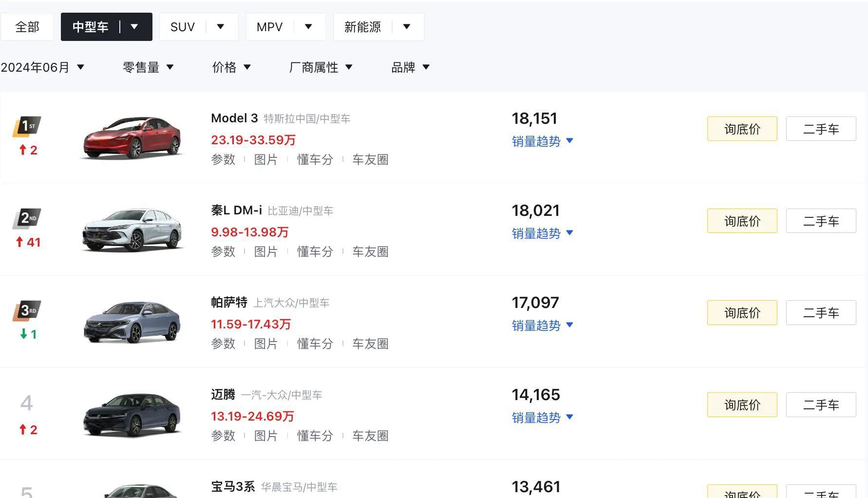
Task: Select the 中型车 category tab
Action: [91, 27]
